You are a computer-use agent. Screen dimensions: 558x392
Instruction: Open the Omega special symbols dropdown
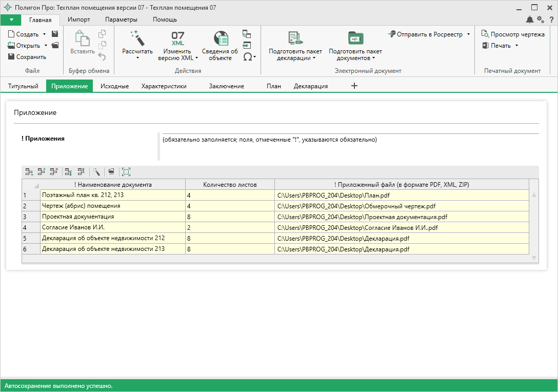coord(249,57)
